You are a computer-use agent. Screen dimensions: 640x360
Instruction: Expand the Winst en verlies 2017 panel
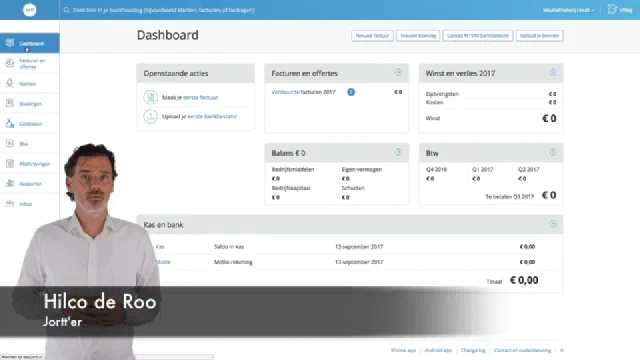click(x=553, y=72)
